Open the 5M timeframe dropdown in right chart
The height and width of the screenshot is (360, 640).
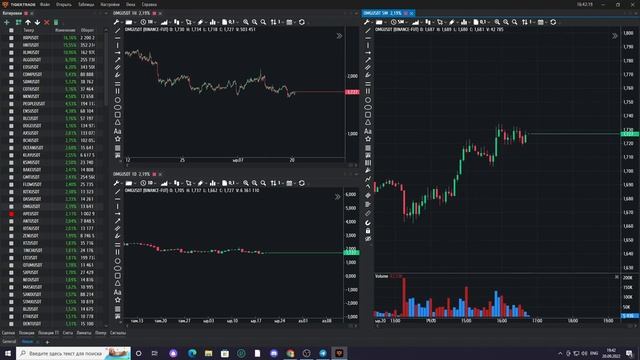coord(400,22)
